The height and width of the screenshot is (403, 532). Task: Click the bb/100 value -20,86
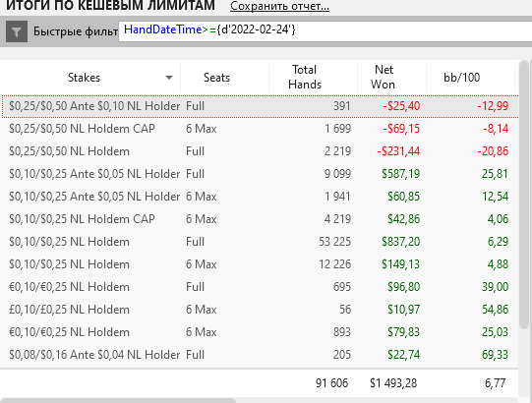(x=493, y=151)
